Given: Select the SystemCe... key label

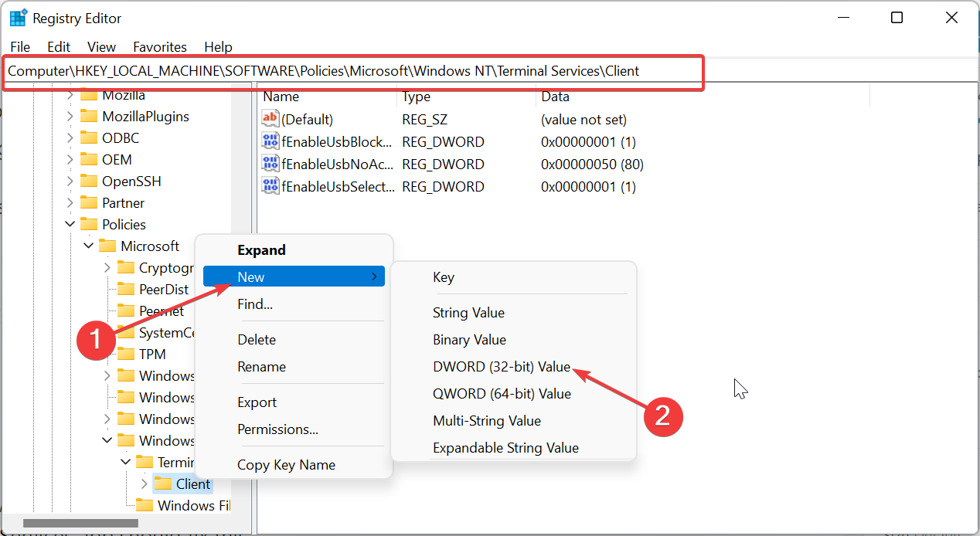Looking at the screenshot, I should [167, 333].
